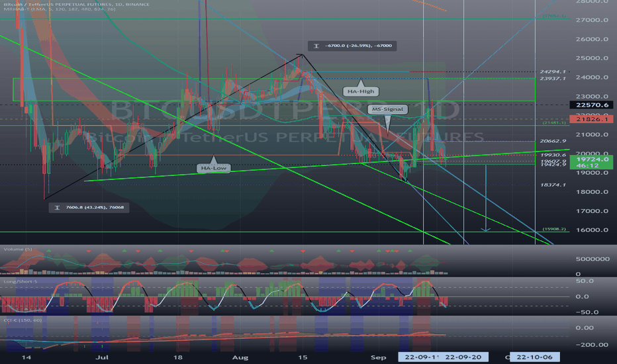Viewport: 617px width, 364px height.
Task: Click 17000.0 on the price axis
Action: click(592, 211)
